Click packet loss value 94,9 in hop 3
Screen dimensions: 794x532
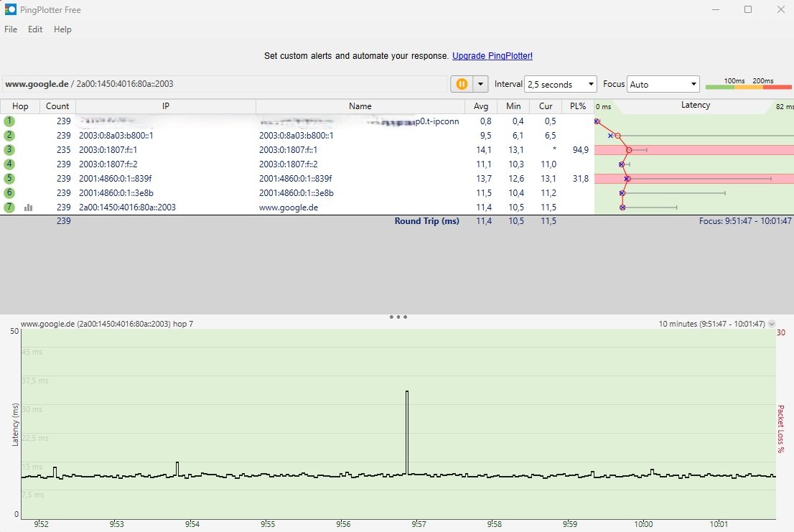pos(580,150)
